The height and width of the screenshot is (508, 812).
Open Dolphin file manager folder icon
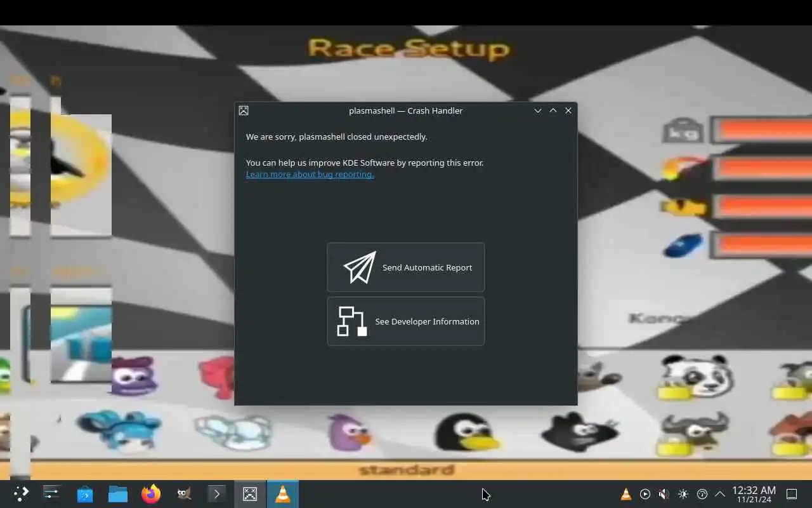point(117,493)
